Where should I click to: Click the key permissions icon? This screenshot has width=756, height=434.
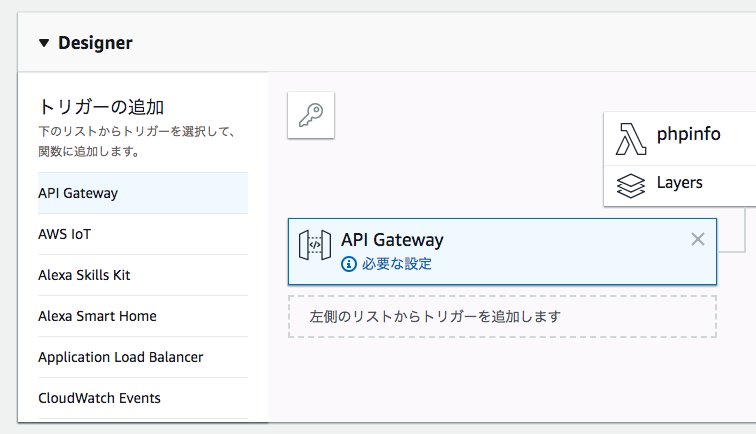[311, 115]
